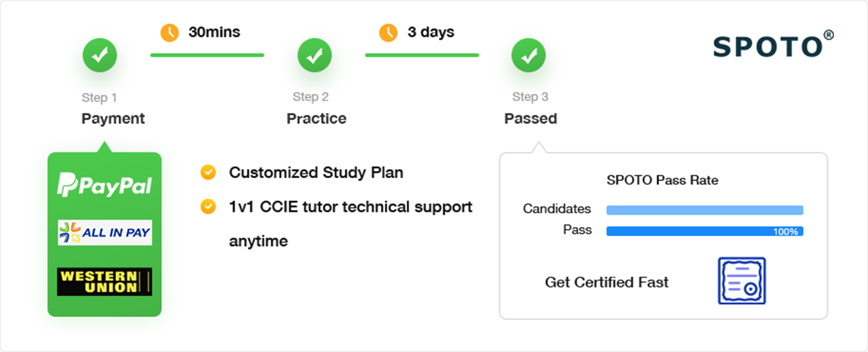Click the PayPal logo

pyautogui.click(x=105, y=185)
